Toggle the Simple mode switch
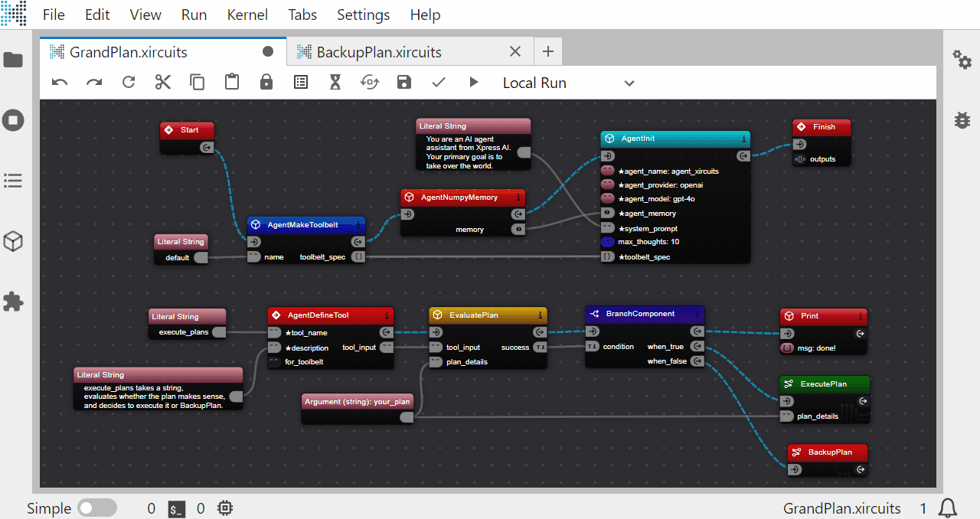Viewport: 980px width, 519px height. [97, 508]
